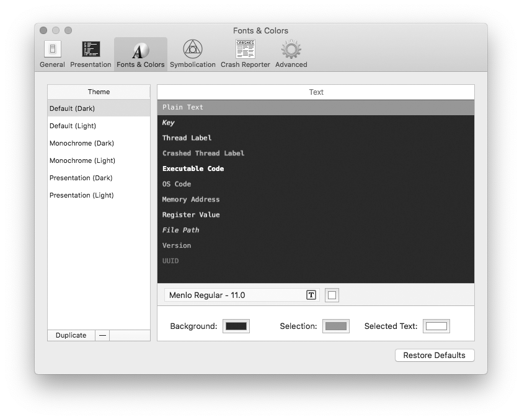Click the Theme column header
The image size is (522, 420).
(x=99, y=92)
